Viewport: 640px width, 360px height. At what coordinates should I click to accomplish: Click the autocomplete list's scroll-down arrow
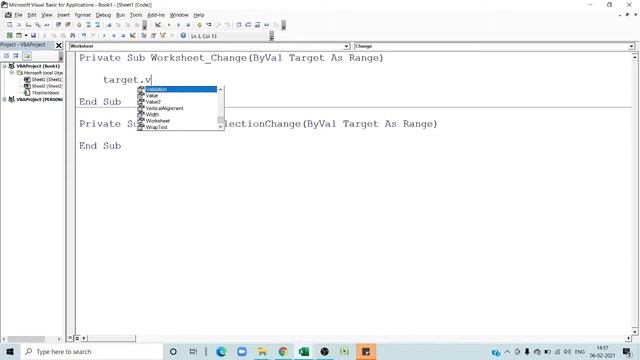(220, 127)
